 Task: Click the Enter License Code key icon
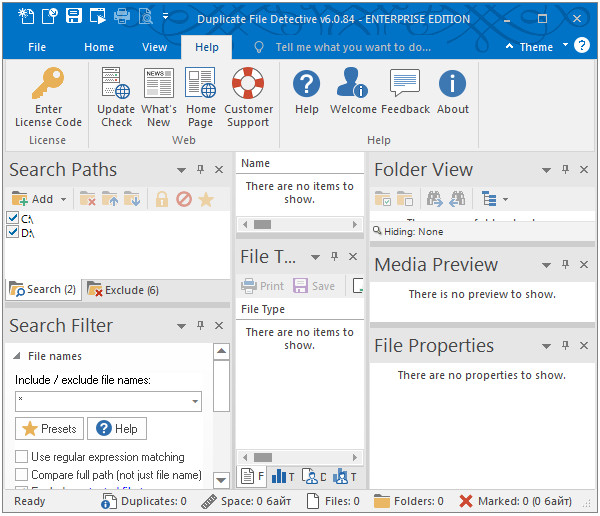click(x=48, y=84)
